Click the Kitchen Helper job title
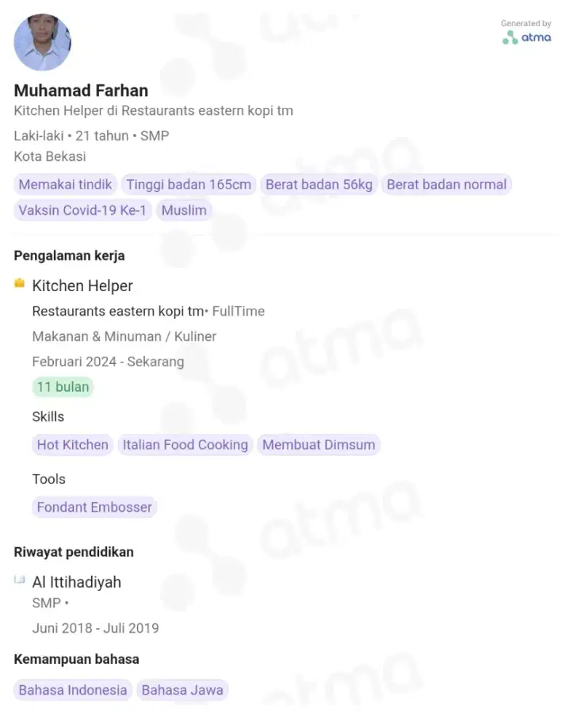 click(x=83, y=285)
